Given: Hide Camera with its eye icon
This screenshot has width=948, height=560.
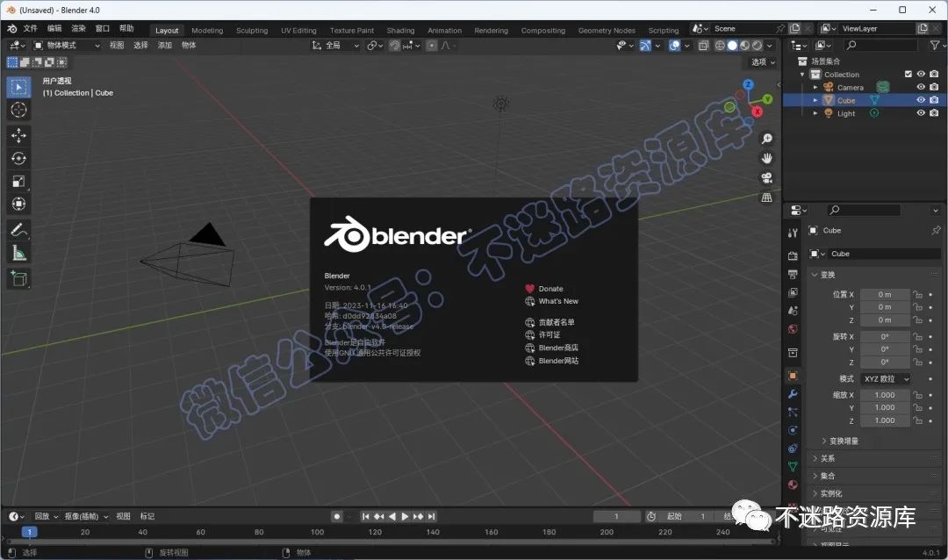Looking at the screenshot, I should point(921,87).
